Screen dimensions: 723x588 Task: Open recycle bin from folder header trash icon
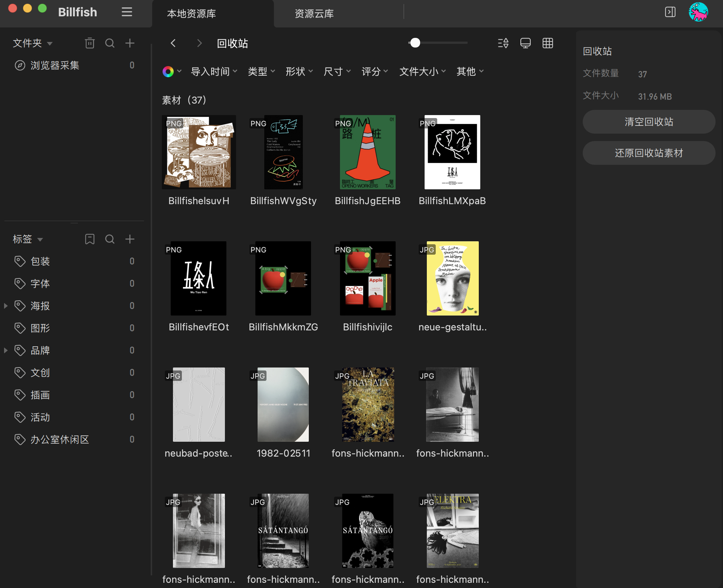(x=90, y=43)
